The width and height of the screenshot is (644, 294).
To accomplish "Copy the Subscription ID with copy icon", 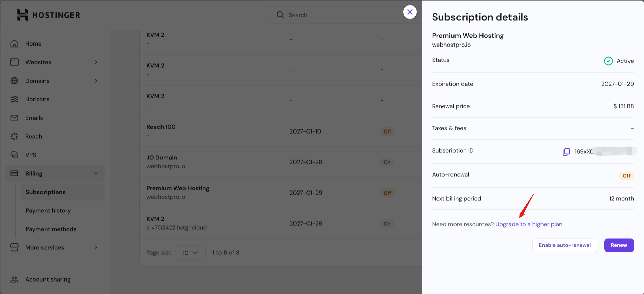I will click(566, 152).
